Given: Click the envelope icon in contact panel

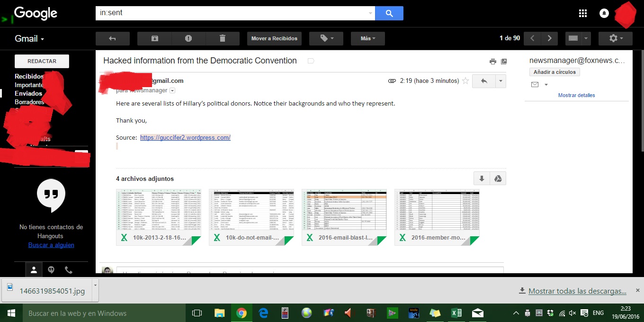Looking at the screenshot, I should tap(535, 85).
